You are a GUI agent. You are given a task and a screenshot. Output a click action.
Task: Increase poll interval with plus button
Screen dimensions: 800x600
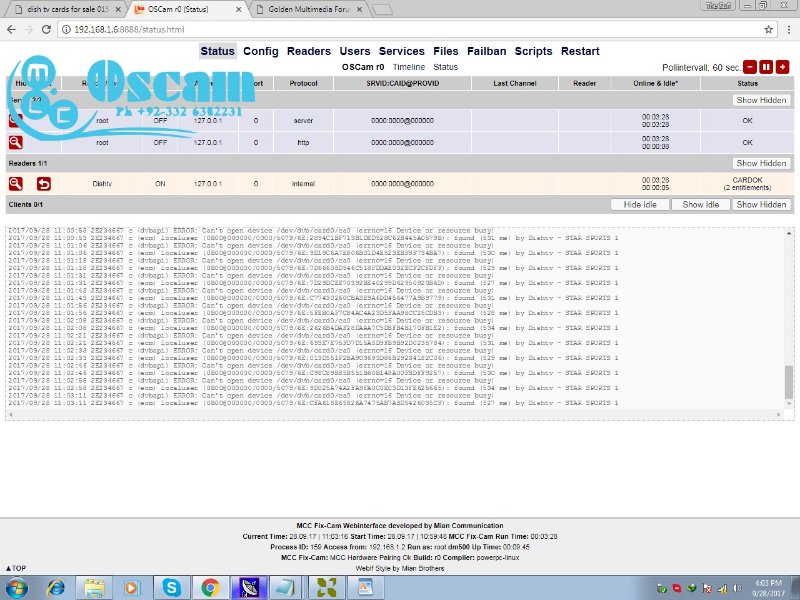point(782,67)
